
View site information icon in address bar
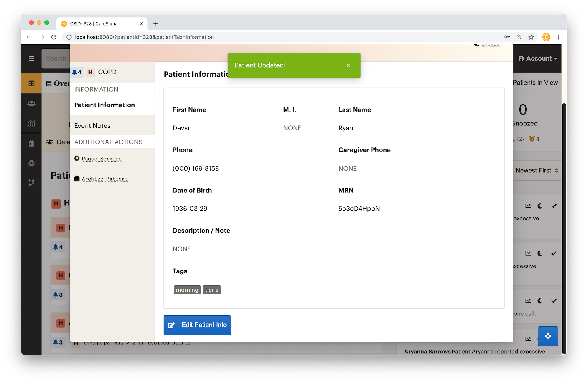coord(69,37)
